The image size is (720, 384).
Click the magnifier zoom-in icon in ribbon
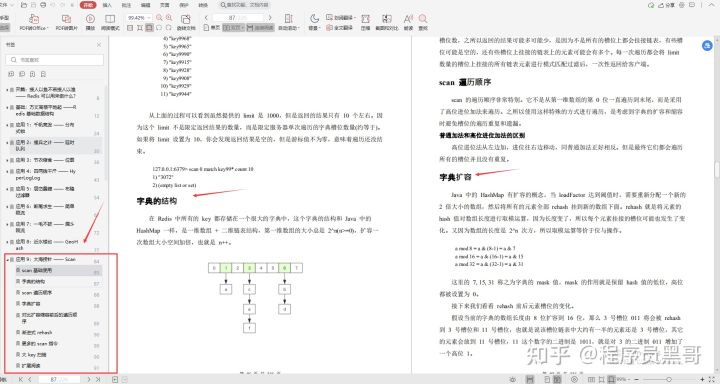tap(169, 17)
